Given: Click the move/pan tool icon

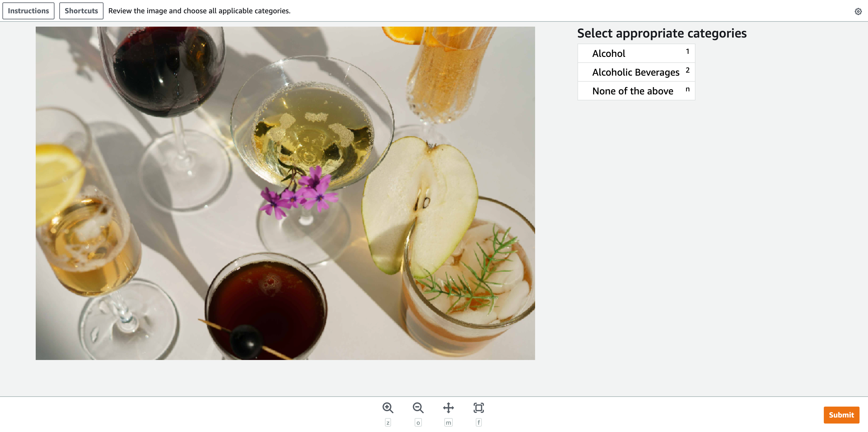Looking at the screenshot, I should 449,408.
